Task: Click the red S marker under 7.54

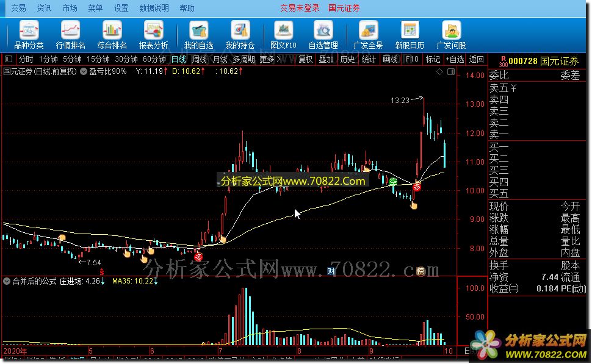Action: [x=101, y=272]
